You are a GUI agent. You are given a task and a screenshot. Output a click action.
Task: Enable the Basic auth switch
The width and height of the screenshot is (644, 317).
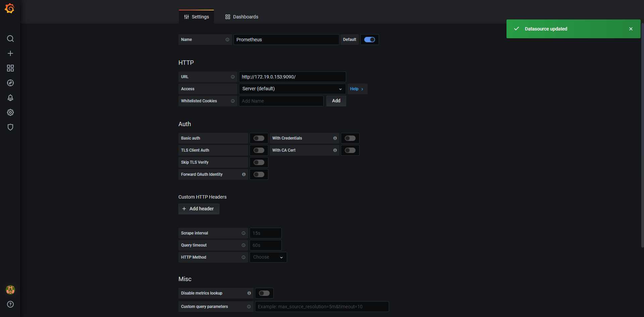click(259, 138)
